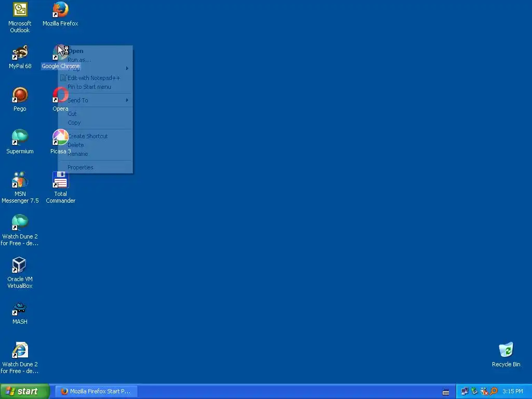
Task: Expand the 7-Zip submenu arrow
Action: click(127, 69)
